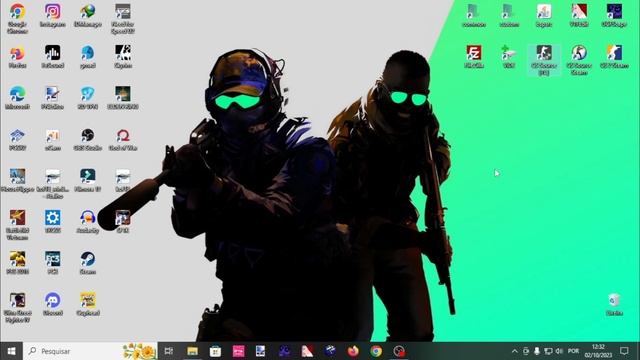Open the Google Chrome desktop shortcut

point(17,18)
